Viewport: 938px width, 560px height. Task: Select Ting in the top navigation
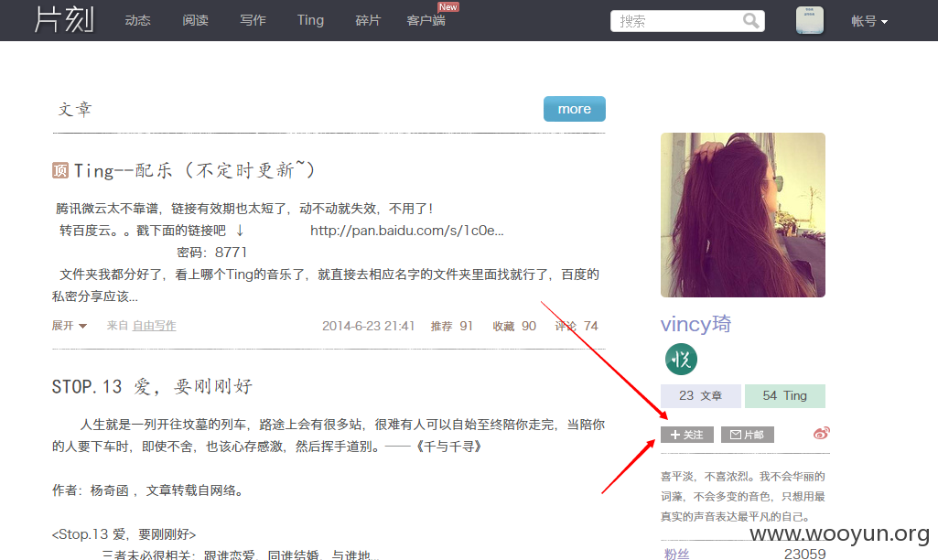pos(310,20)
